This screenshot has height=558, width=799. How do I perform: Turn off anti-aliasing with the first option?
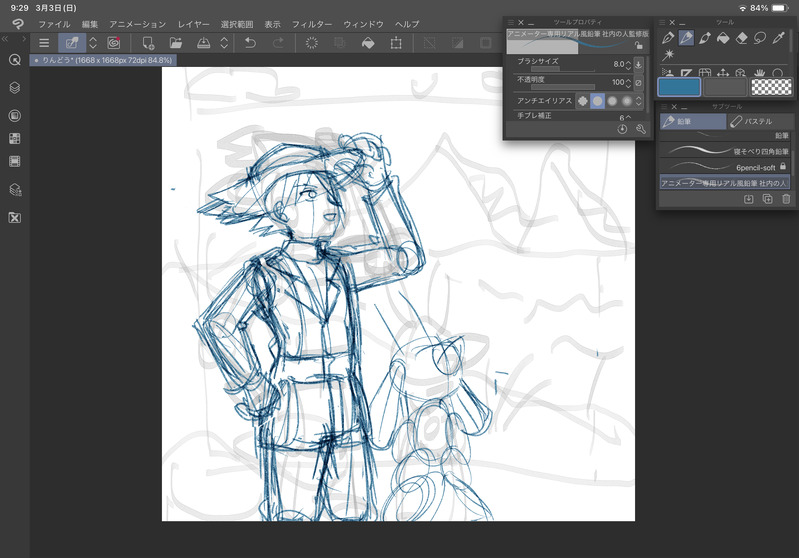click(582, 101)
